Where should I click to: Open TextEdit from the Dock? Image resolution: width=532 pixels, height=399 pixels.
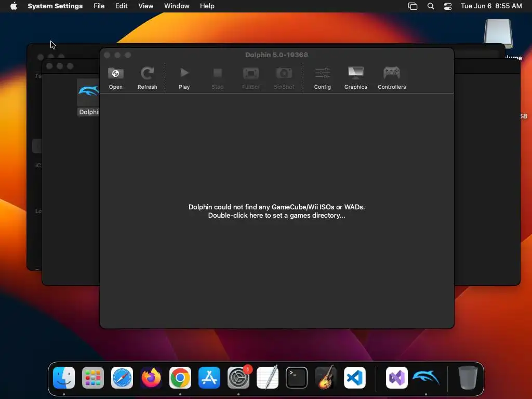pos(268,378)
